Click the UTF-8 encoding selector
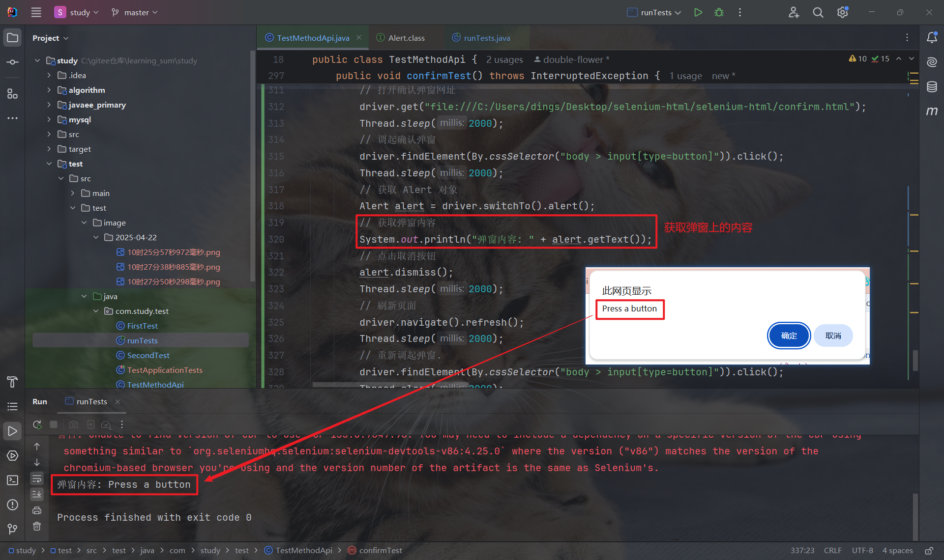Viewport: 944px width, 560px height. click(x=862, y=551)
